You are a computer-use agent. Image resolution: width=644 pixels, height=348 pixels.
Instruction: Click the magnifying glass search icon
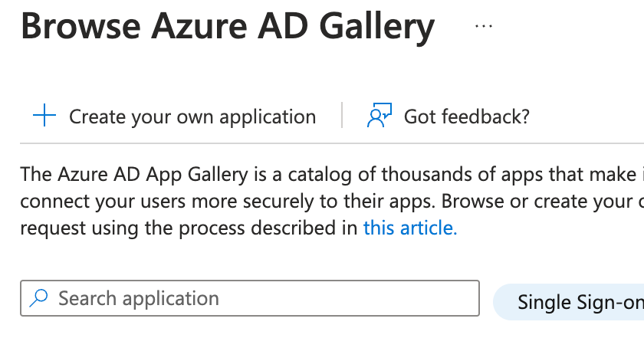coord(38,298)
